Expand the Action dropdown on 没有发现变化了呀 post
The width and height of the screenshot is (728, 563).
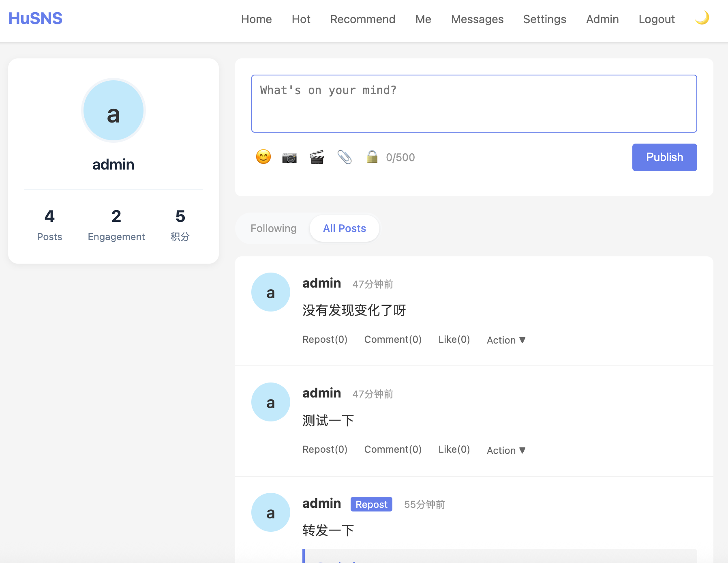[x=506, y=340]
